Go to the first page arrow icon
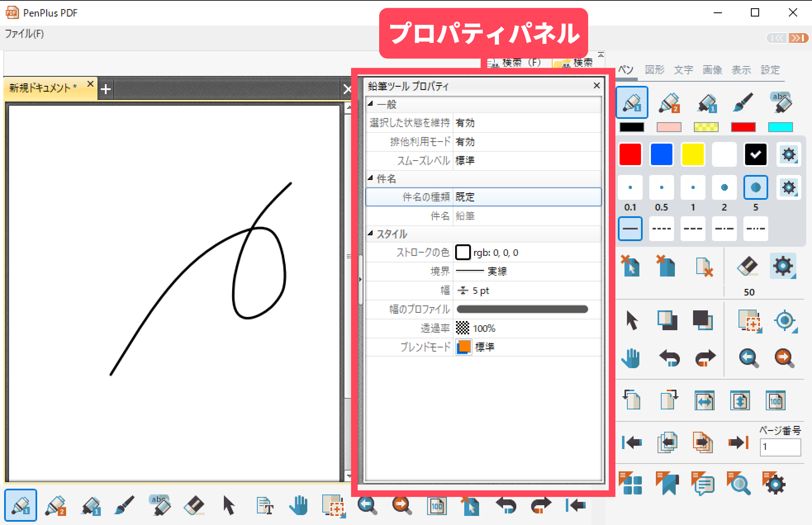Screen dimensions: 812x525 pyautogui.click(x=632, y=443)
